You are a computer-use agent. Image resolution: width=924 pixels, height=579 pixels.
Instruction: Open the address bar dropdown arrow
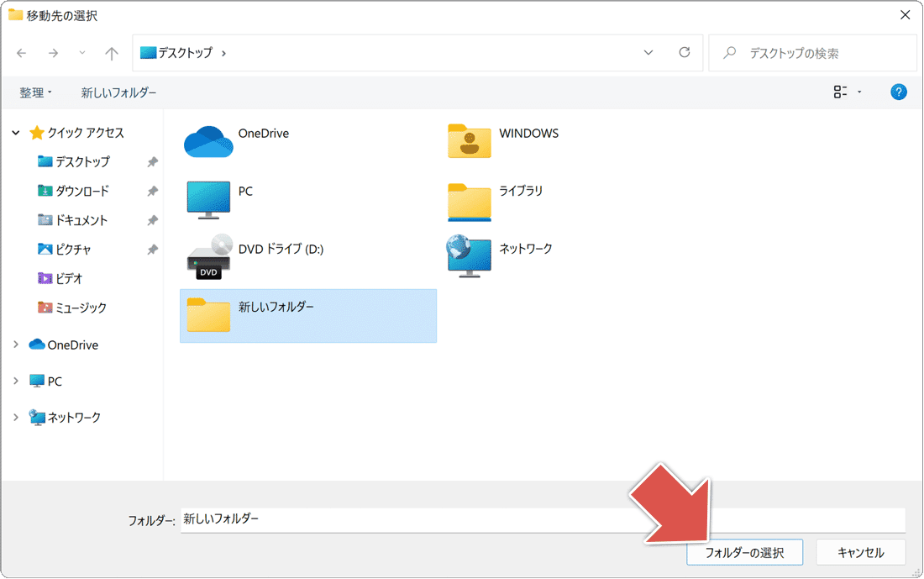coord(648,52)
